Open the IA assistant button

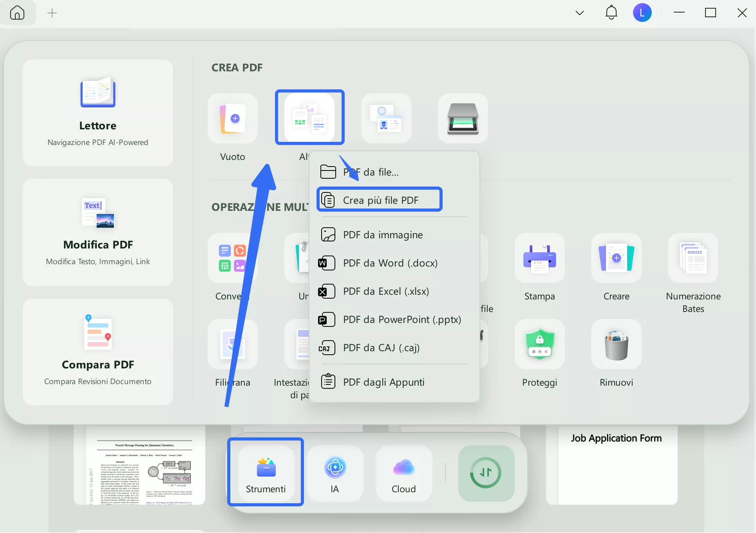pyautogui.click(x=335, y=473)
